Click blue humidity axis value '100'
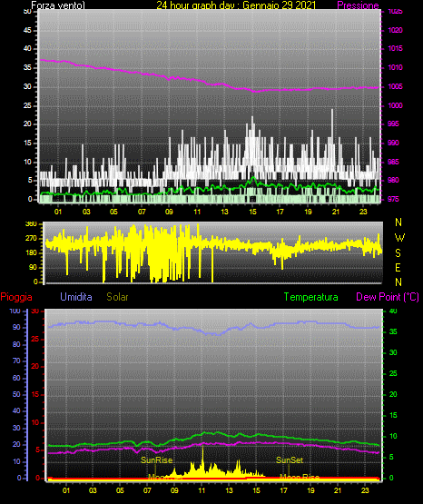 [x=15, y=311]
